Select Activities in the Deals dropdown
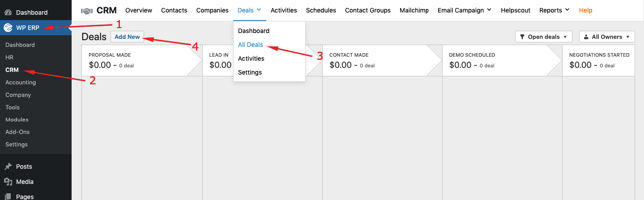Image resolution: width=644 pixels, height=200 pixels. coord(269,58)
